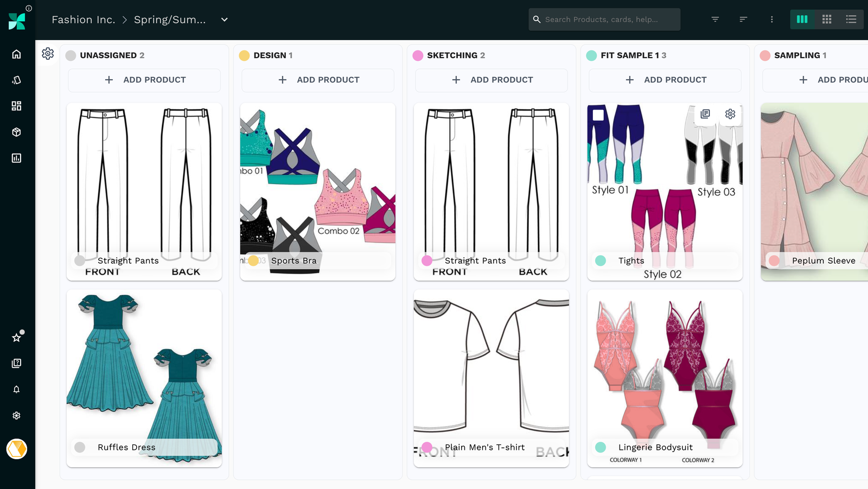Image resolution: width=868 pixels, height=489 pixels.
Task: Open Notifications via the bell icon
Action: [16, 389]
